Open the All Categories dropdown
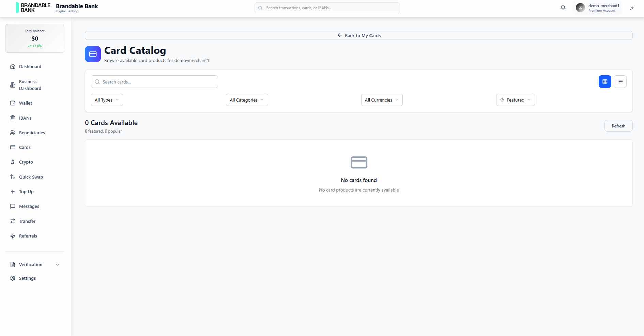 (247, 100)
